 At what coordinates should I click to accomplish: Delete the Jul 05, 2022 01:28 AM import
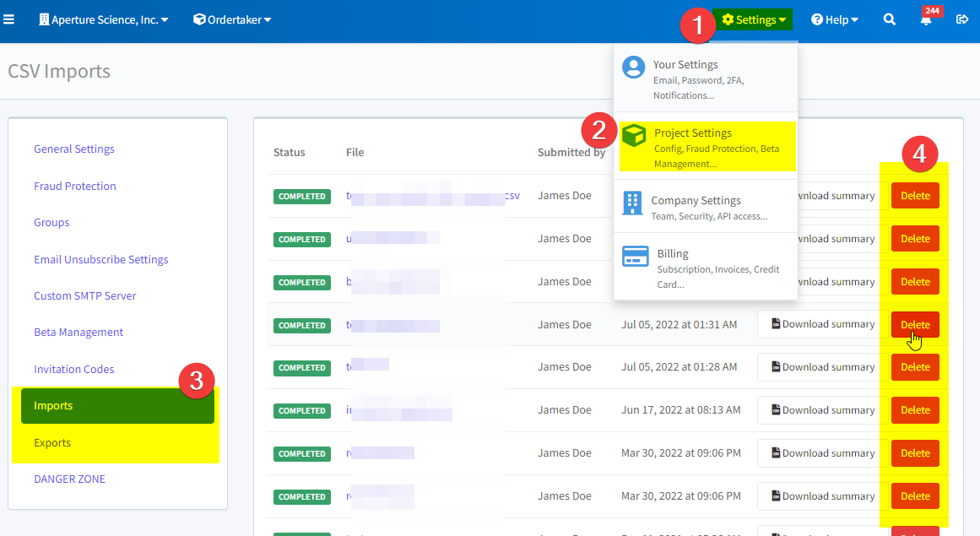click(915, 366)
